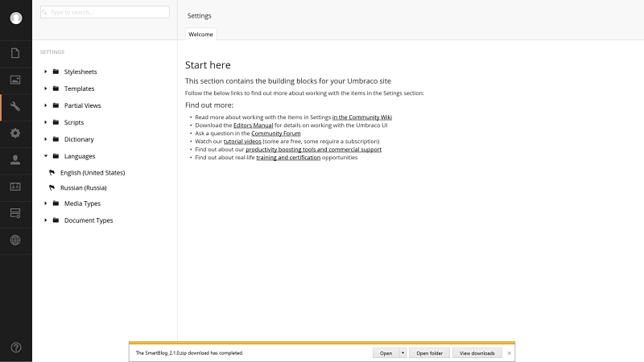The height and width of the screenshot is (362, 644).
Task: Open the Translation globe icon section
Action: 15,239
